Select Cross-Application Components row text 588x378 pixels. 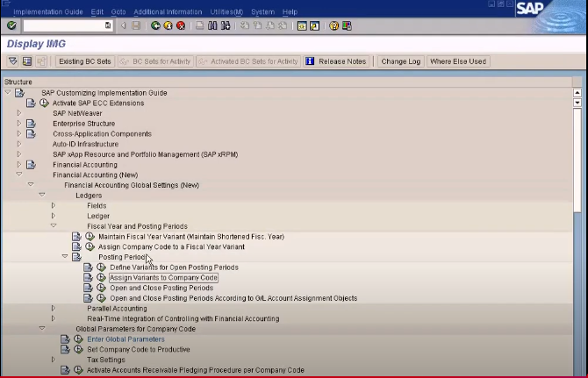102,133
